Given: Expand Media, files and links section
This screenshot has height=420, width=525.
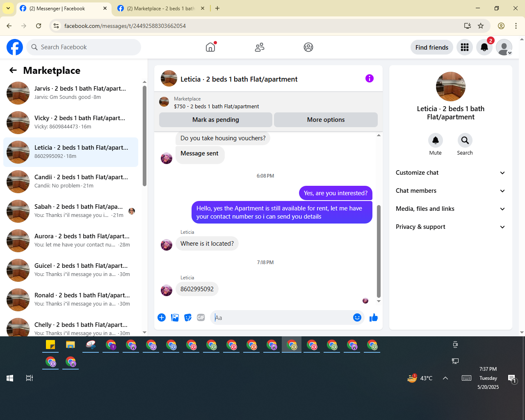Looking at the screenshot, I should (x=451, y=209).
